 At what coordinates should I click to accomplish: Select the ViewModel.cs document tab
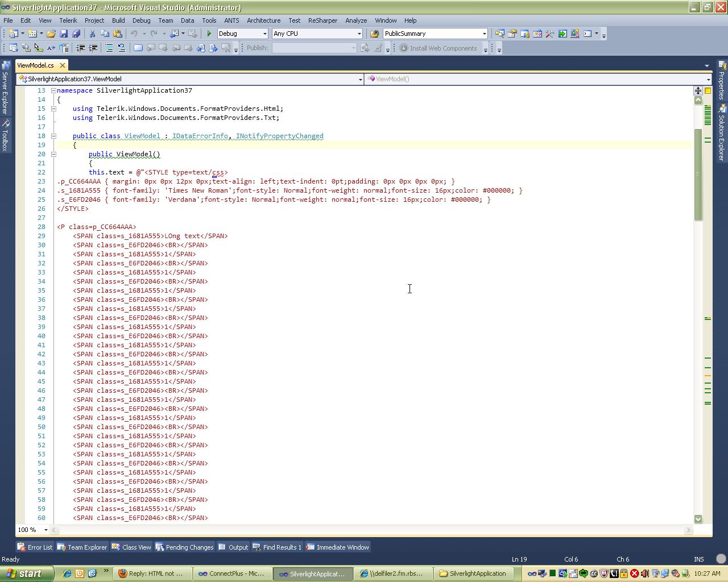(35, 65)
